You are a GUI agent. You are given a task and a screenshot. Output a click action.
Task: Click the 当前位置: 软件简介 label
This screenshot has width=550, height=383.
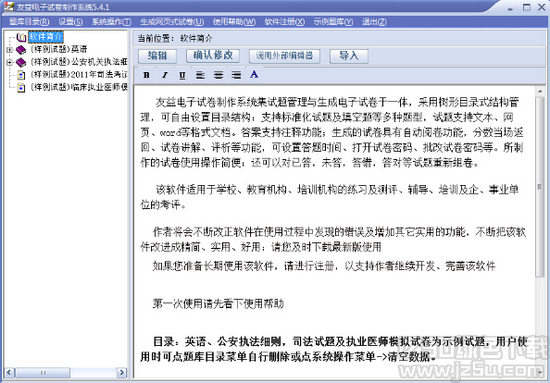[x=175, y=38]
